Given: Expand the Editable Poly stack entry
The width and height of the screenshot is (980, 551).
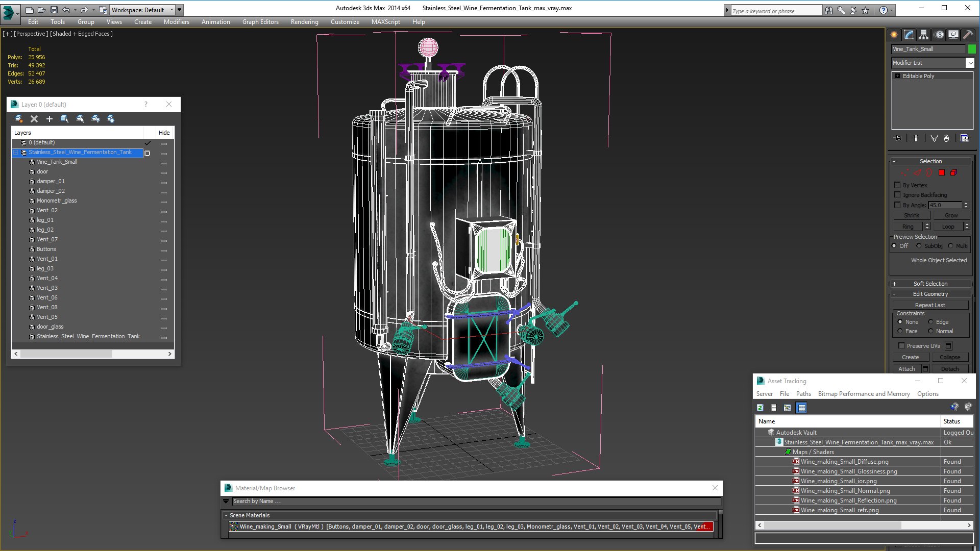Looking at the screenshot, I should pos(898,76).
